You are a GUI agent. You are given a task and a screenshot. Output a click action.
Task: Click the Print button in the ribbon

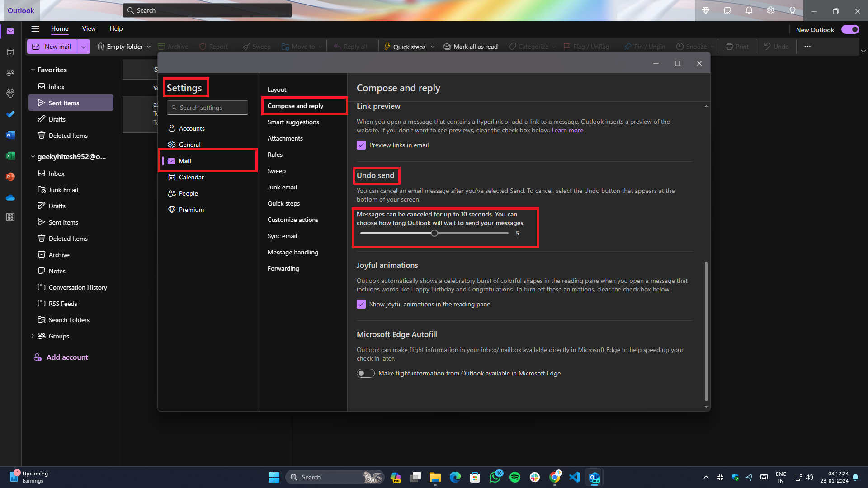pyautogui.click(x=737, y=47)
